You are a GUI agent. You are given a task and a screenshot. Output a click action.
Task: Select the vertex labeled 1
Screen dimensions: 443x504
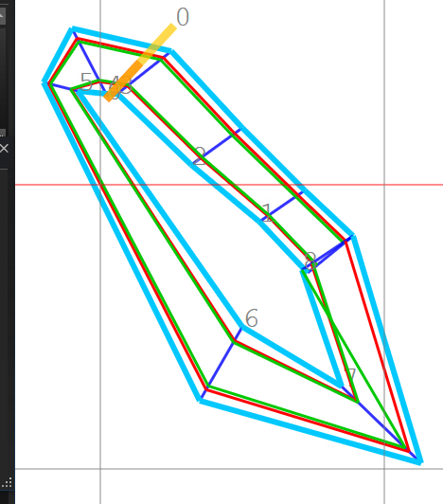tap(267, 212)
